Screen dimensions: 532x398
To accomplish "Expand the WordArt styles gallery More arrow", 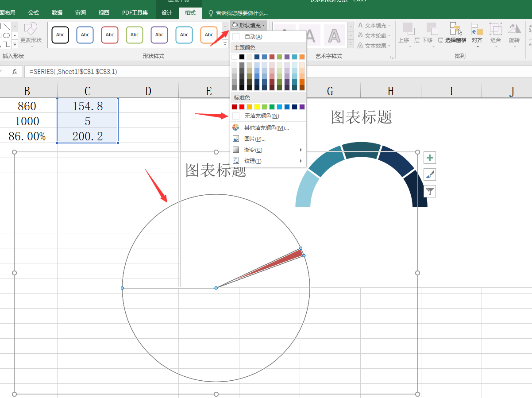I will click(351, 44).
